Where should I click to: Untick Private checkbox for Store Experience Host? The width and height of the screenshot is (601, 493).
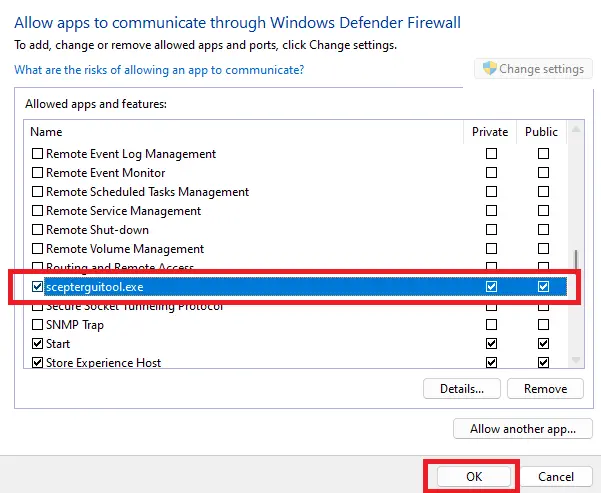pos(491,362)
